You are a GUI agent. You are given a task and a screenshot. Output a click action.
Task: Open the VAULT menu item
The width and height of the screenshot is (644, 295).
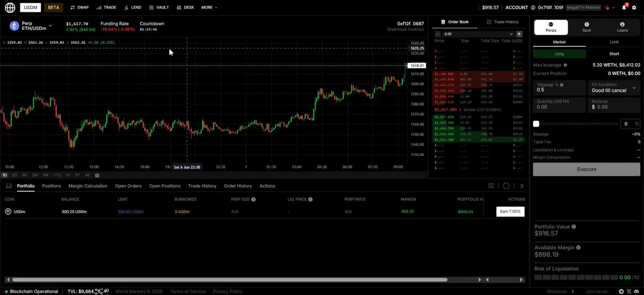(159, 8)
